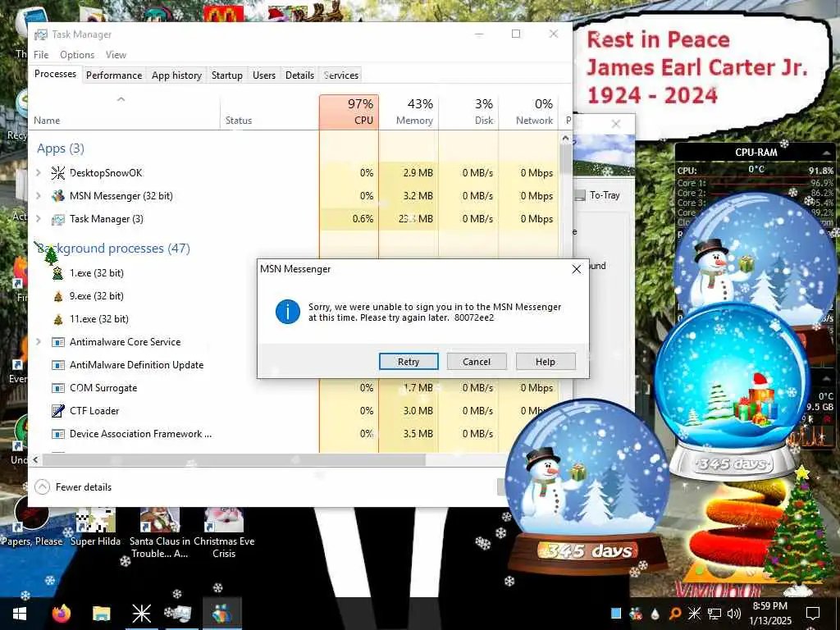Screen dimensions: 840x630
Task: Close the MSN Messenger error dialog
Action: pos(577,269)
